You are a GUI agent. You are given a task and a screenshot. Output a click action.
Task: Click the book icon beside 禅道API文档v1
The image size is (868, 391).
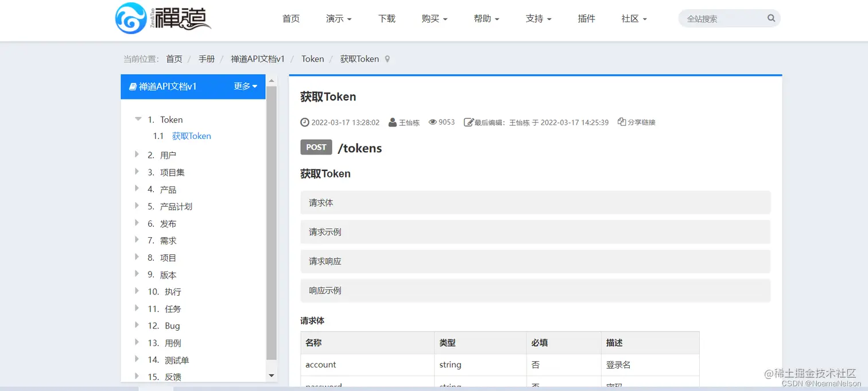(x=133, y=86)
